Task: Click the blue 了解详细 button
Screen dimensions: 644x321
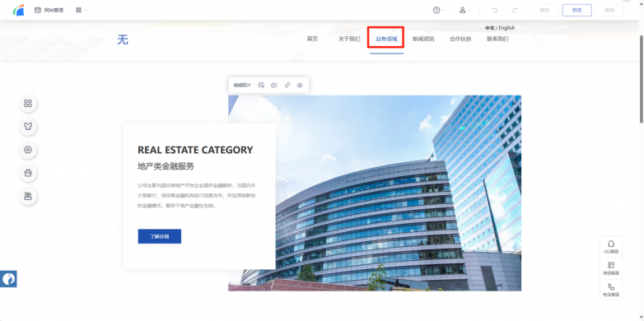Action: (160, 236)
